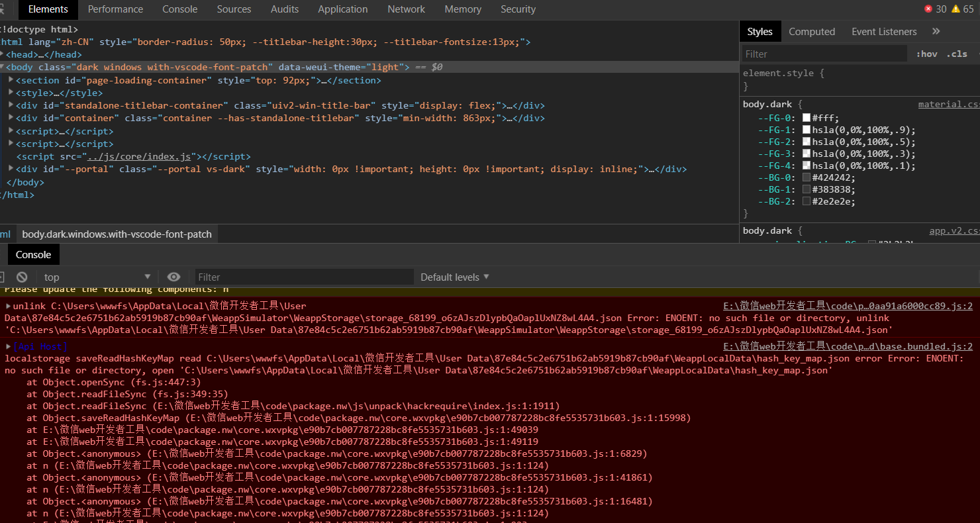This screenshot has height=523, width=980.
Task: Select body.dark.windows breadcrumb item
Action: point(117,234)
